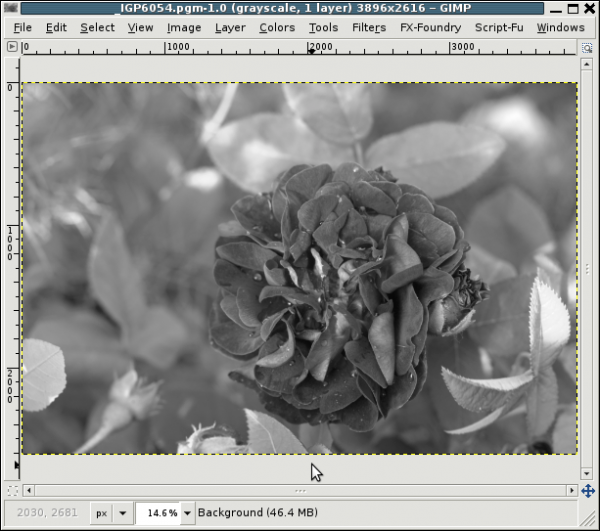Viewport: 600px width, 531px height.
Task: Click the window resize grip at bottom right
Action: coord(587,519)
